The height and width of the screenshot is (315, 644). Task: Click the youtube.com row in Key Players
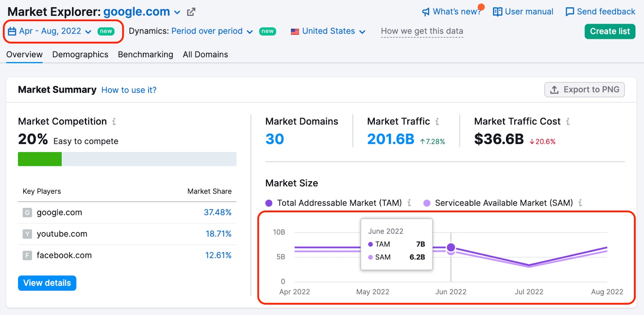pyautogui.click(x=127, y=234)
